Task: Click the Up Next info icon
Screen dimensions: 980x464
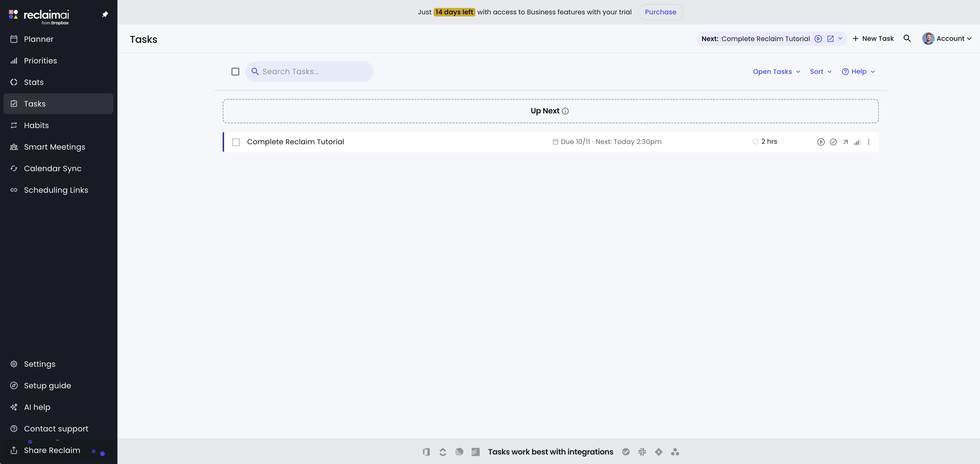Action: [565, 111]
